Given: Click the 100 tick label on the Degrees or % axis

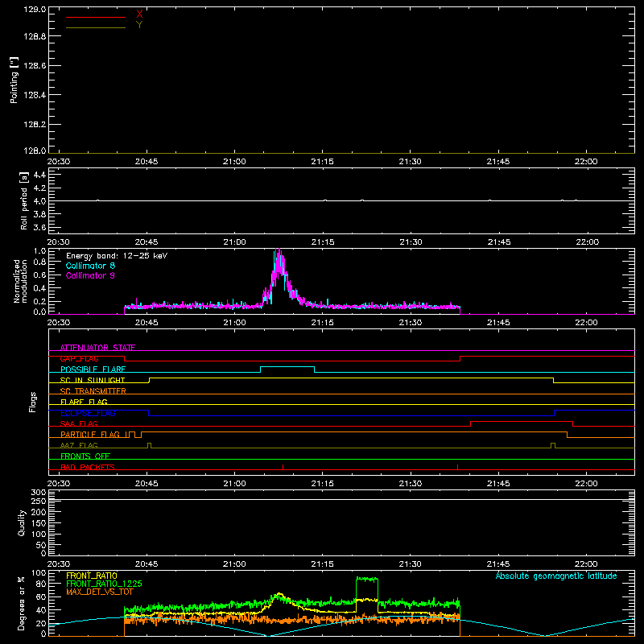Looking at the screenshot, I should tap(39, 573).
